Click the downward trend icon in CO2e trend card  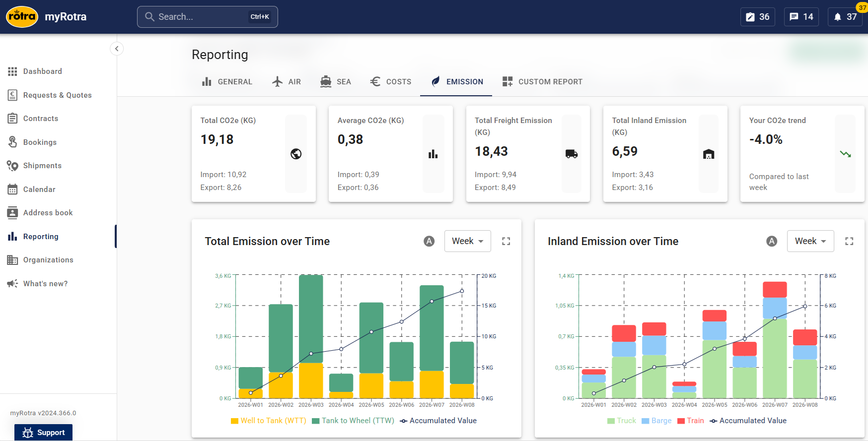(x=845, y=154)
